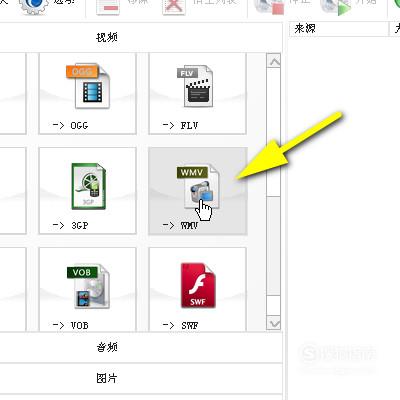Click the "-> SWF" label text
400x400 pixels.
click(x=180, y=325)
